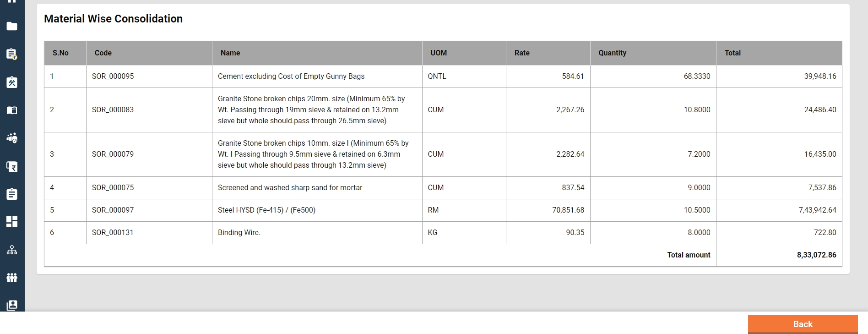Screen dimensions: 868x334
Task: Click the open book icon
Action: click(x=12, y=110)
